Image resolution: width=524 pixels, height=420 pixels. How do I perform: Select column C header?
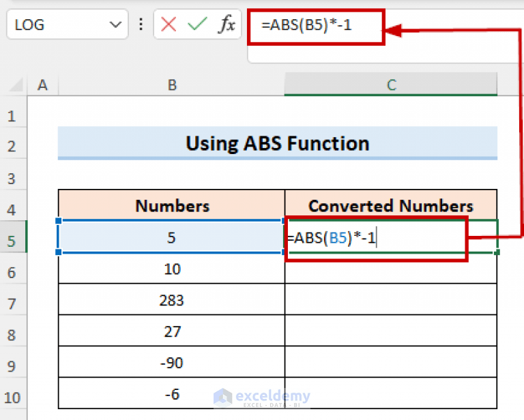(x=391, y=85)
